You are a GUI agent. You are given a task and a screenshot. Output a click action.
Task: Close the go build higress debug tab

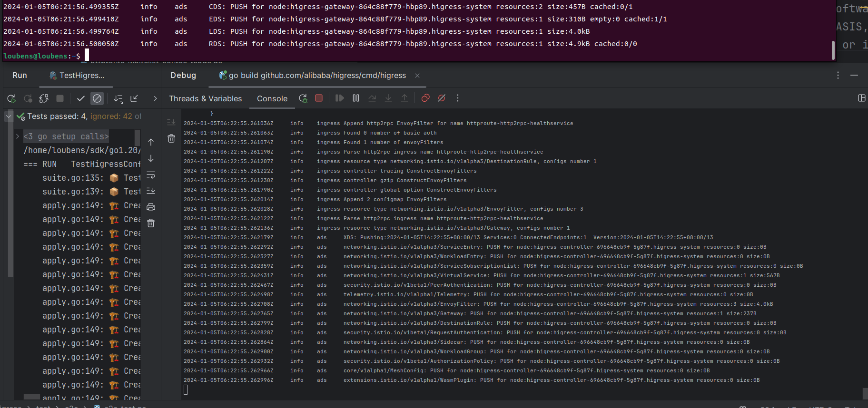[x=417, y=76]
